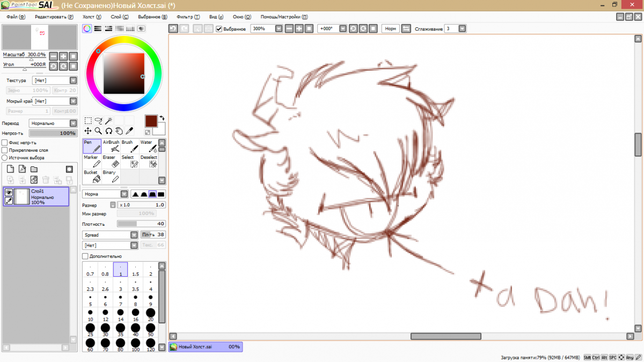
Task: Click the Lasso selection tool
Action: [x=98, y=121]
